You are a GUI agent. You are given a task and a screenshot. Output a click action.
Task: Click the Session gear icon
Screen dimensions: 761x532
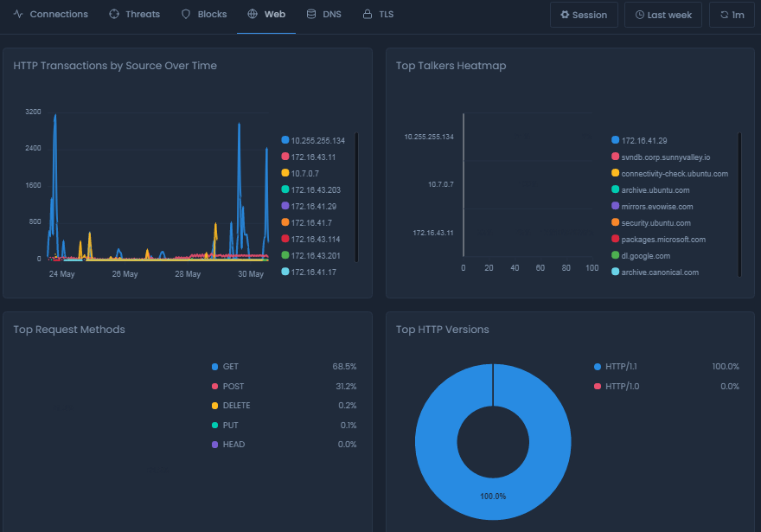coord(566,14)
